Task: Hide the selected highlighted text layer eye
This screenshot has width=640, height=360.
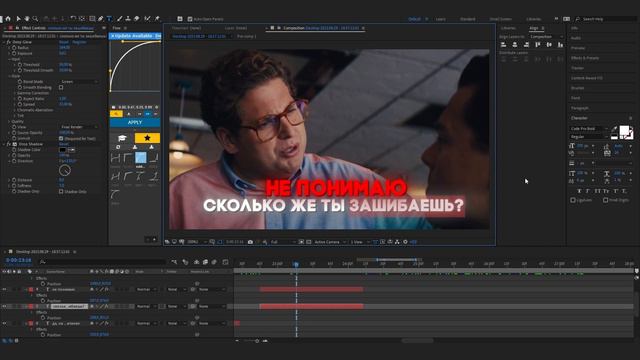Action: point(4,306)
